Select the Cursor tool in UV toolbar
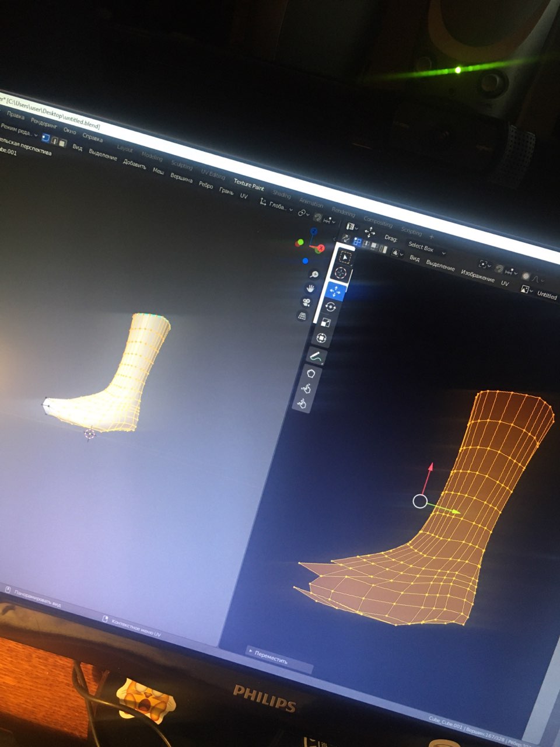The width and height of the screenshot is (560, 747). (341, 273)
